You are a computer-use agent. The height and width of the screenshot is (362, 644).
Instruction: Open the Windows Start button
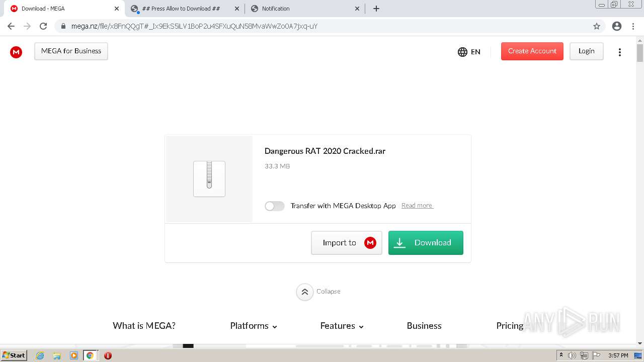tap(14, 355)
